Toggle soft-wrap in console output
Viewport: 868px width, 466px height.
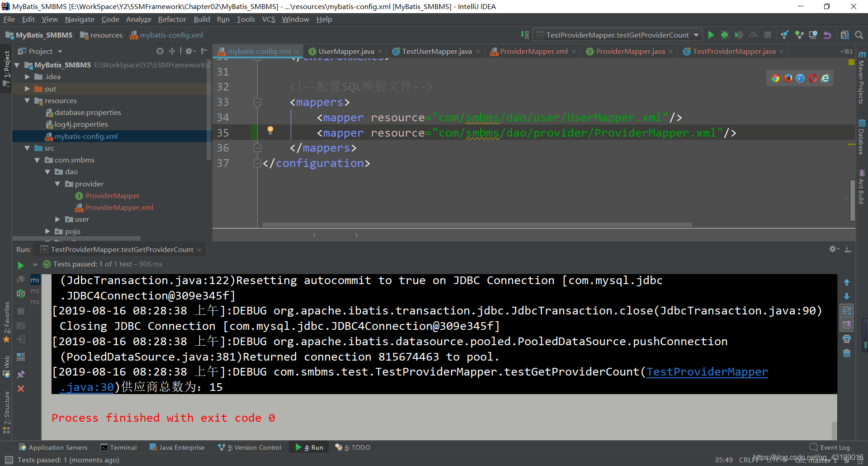847,311
